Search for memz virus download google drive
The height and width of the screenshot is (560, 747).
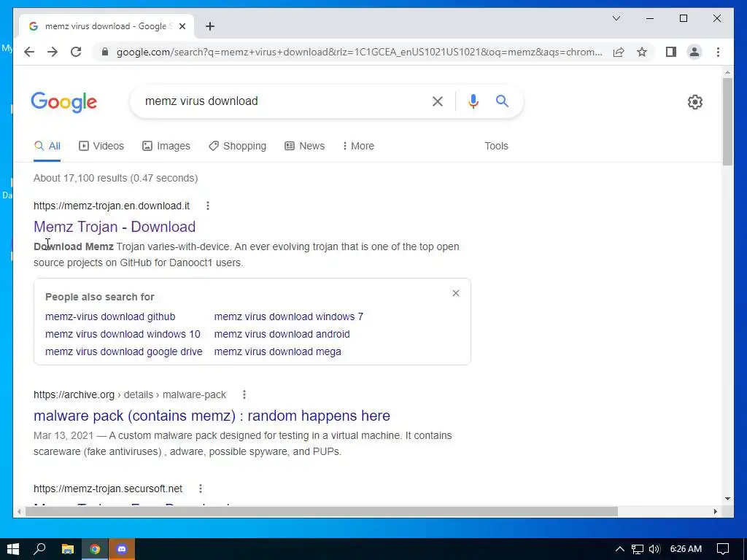(x=124, y=352)
